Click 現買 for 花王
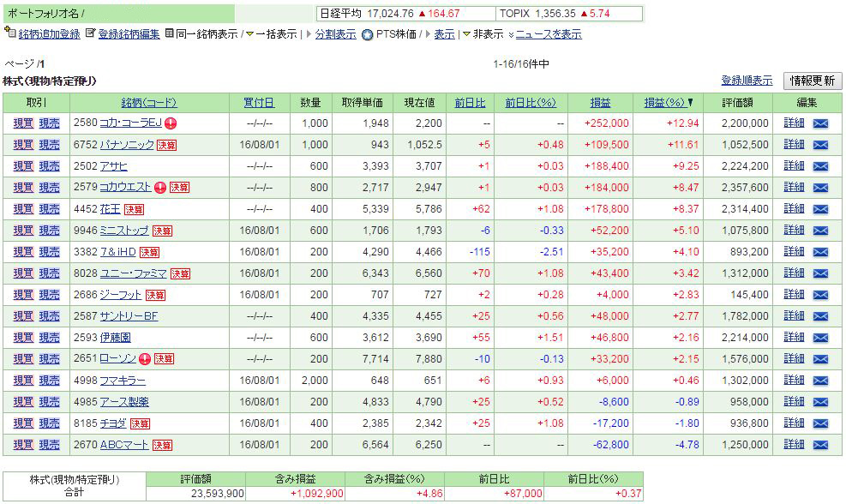 coord(23,209)
